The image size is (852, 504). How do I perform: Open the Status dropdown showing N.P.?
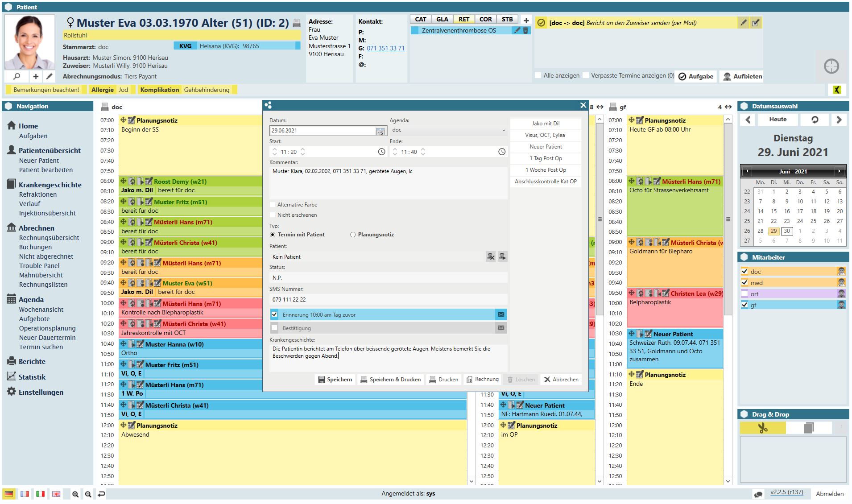(x=388, y=278)
